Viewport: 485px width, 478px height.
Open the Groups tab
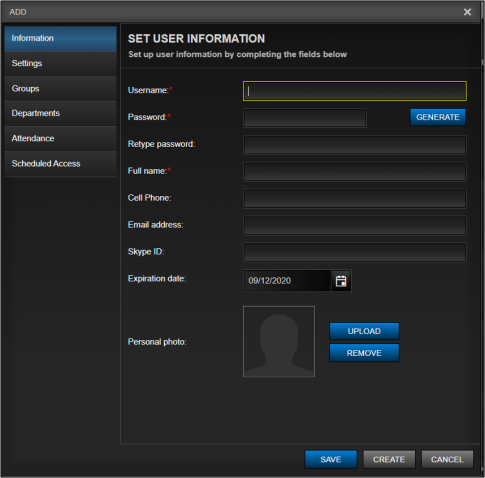coord(61,88)
